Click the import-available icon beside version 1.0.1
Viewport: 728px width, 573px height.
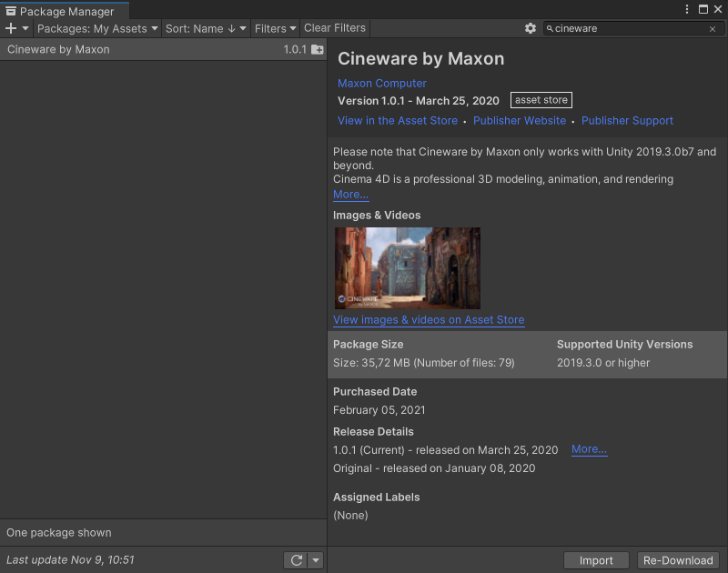317,49
